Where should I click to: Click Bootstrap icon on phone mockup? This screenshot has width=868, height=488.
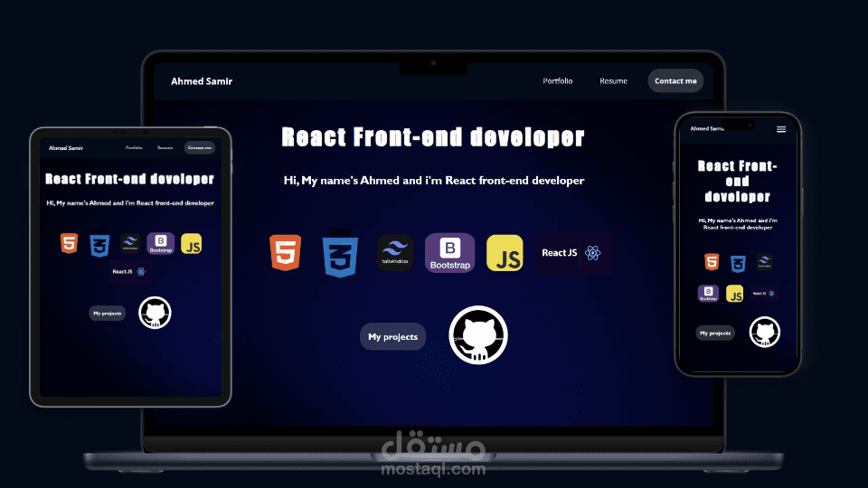tap(708, 293)
